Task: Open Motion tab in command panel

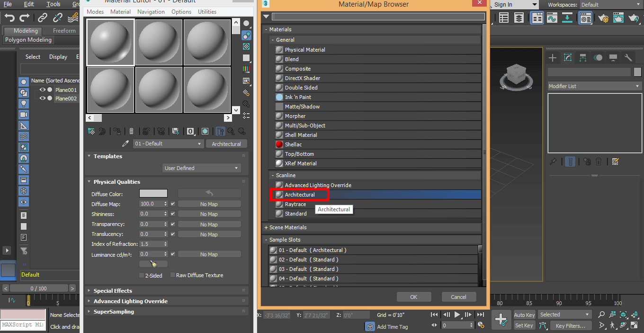Action: [x=599, y=58]
